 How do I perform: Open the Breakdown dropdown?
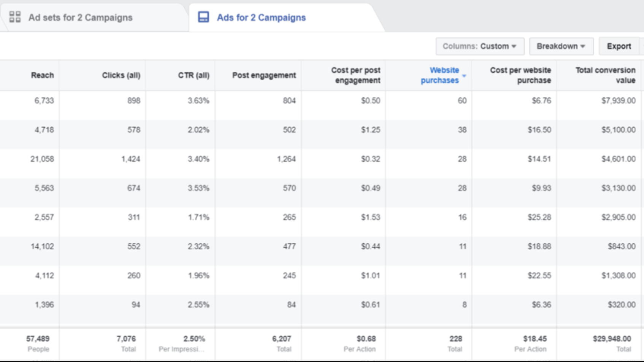[561, 46]
